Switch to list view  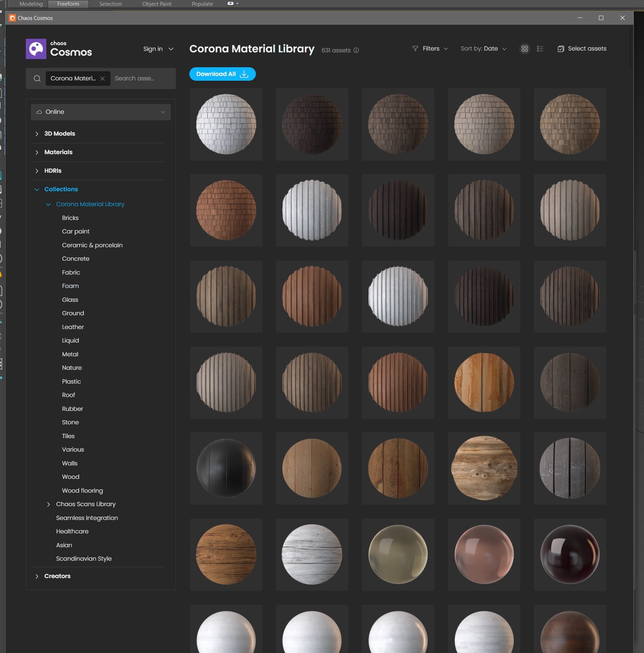(540, 49)
